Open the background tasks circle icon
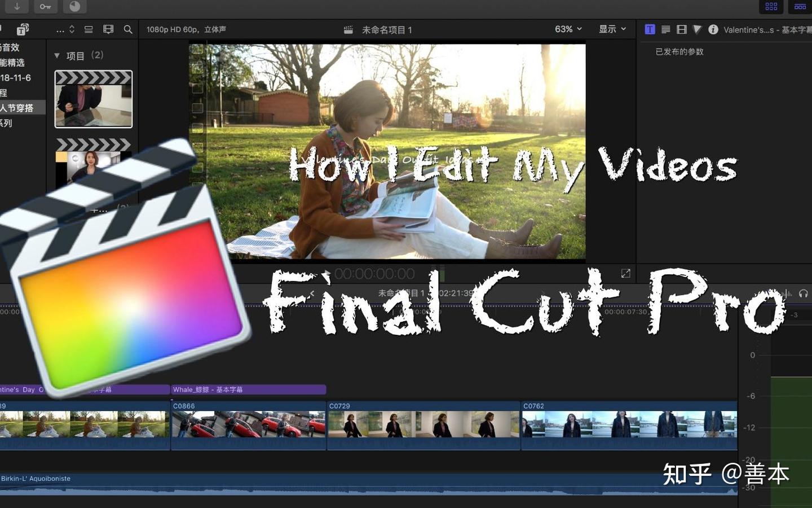 (x=74, y=7)
